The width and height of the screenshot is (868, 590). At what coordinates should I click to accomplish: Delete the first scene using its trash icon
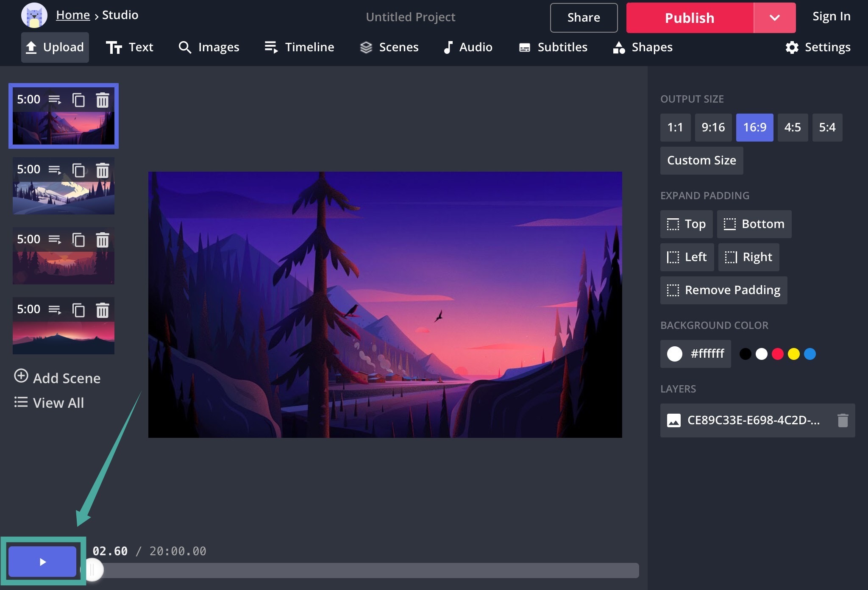103,100
